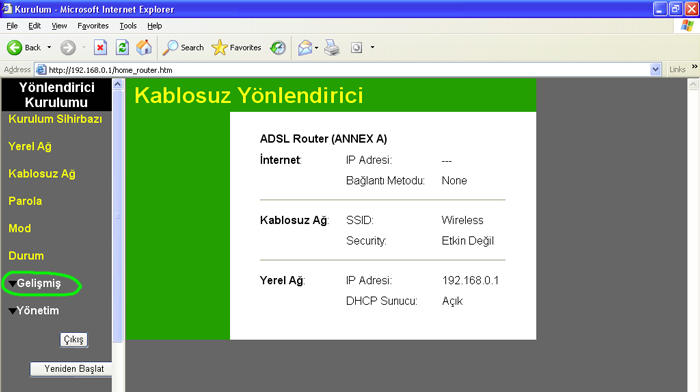This screenshot has width=700, height=392.
Task: Click the Print icon
Action: coord(332,47)
